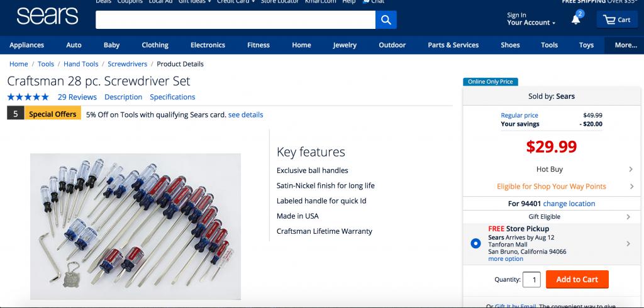644x308 pixels.
Task: Click the Quantity input field
Action: [532, 280]
